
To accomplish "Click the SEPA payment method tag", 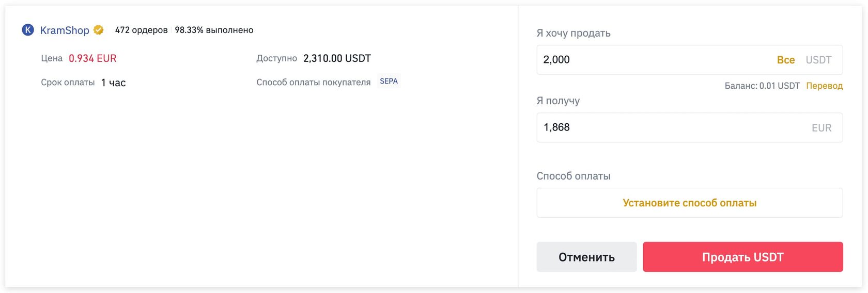I will pos(389,82).
